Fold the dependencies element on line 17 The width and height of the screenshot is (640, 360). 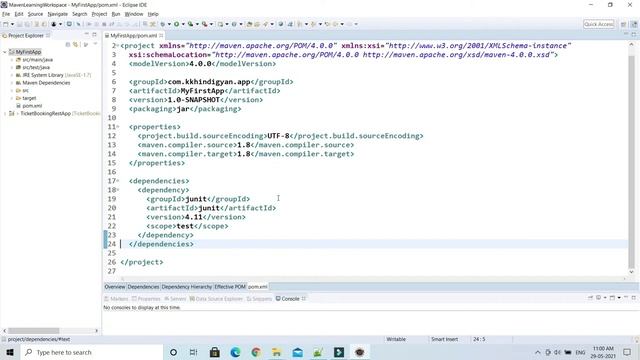118,181
